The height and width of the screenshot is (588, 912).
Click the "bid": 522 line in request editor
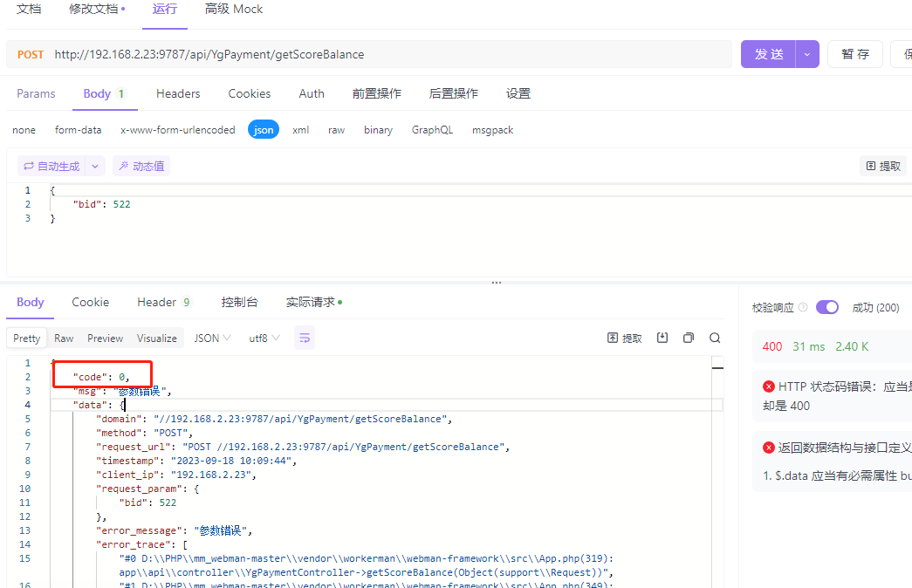[102, 204]
